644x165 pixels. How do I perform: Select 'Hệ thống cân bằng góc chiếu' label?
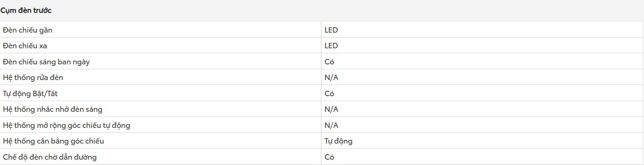53,141
